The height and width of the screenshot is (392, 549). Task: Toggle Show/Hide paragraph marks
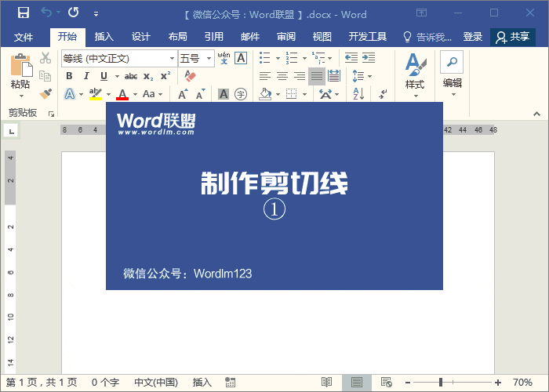[383, 94]
